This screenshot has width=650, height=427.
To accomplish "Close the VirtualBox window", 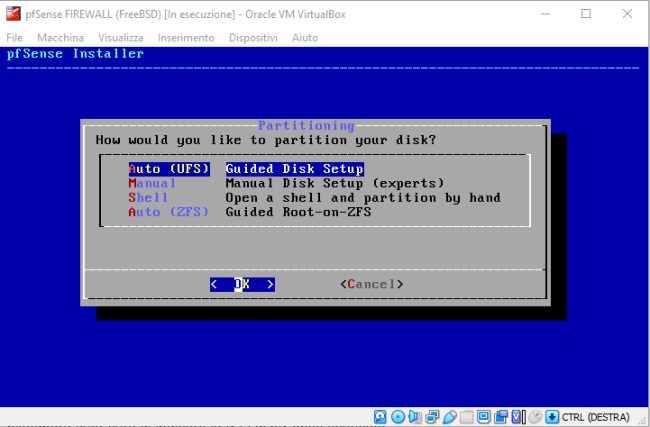I will point(627,14).
